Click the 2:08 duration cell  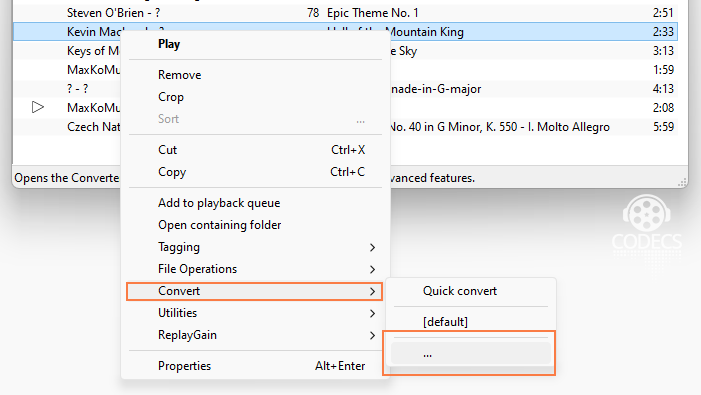[663, 108]
